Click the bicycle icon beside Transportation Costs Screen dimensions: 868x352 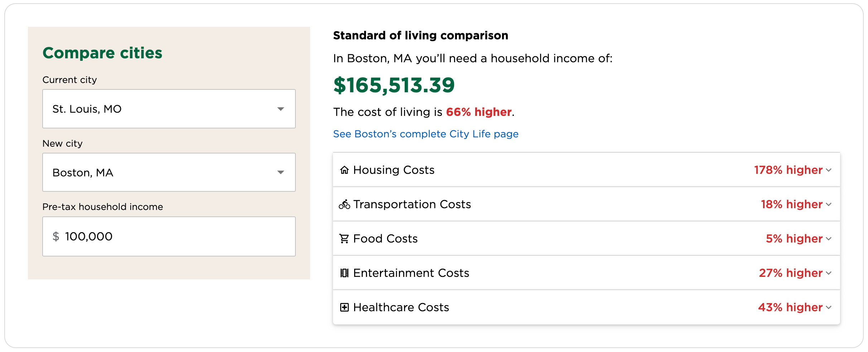point(344,204)
